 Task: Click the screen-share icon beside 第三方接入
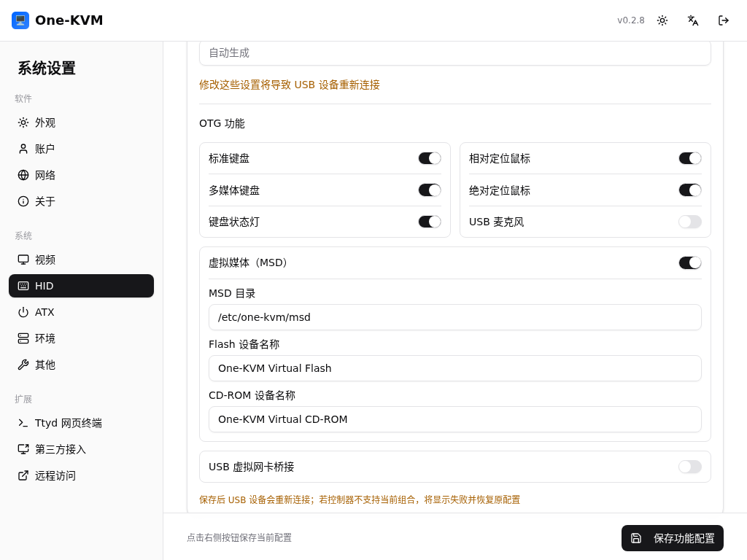(23, 449)
